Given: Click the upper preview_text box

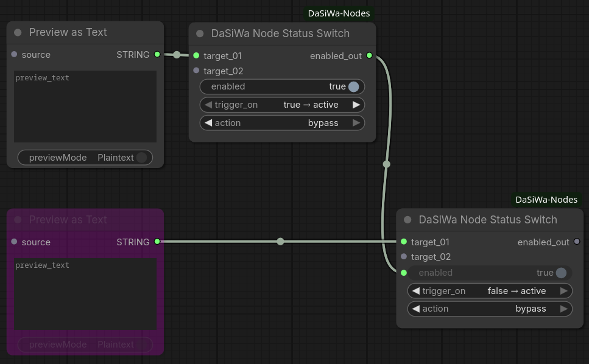Looking at the screenshot, I should [x=85, y=107].
